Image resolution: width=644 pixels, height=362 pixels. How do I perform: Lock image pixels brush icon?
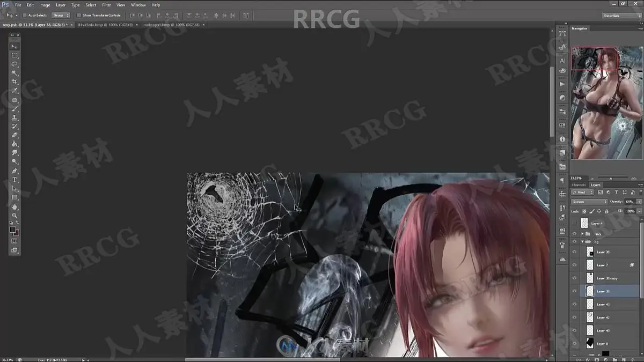[591, 211]
